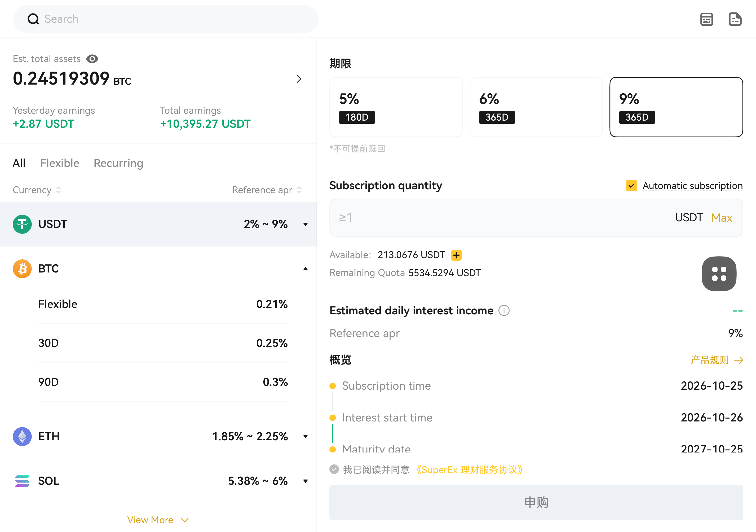This screenshot has height=532, width=756.
Task: Focus the subscription quantity input field
Action: pos(536,217)
